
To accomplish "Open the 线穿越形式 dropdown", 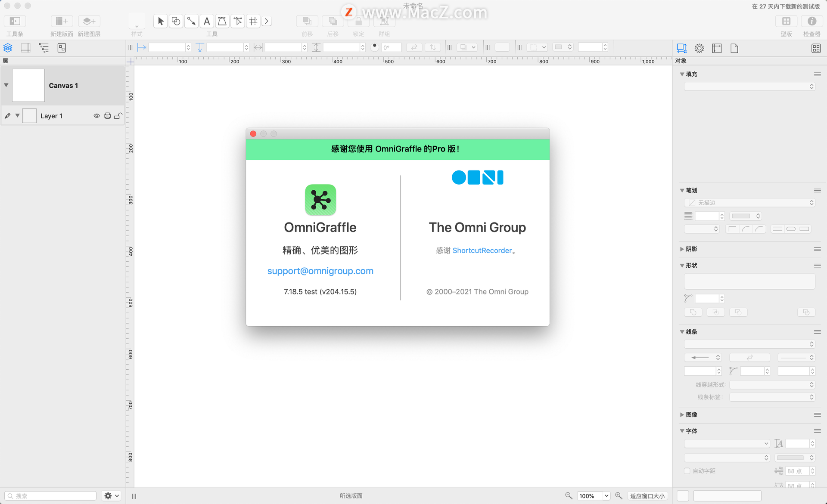I will coord(772,385).
